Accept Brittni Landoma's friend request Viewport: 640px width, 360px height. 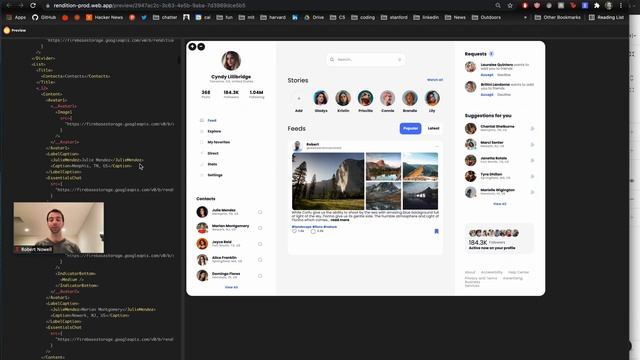(x=487, y=95)
